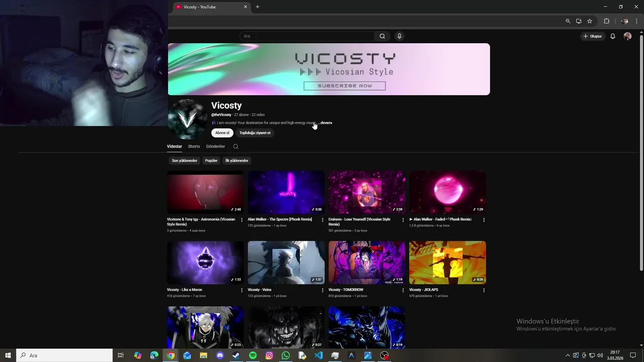Click Abone ol subscribe button

pyautogui.click(x=222, y=133)
